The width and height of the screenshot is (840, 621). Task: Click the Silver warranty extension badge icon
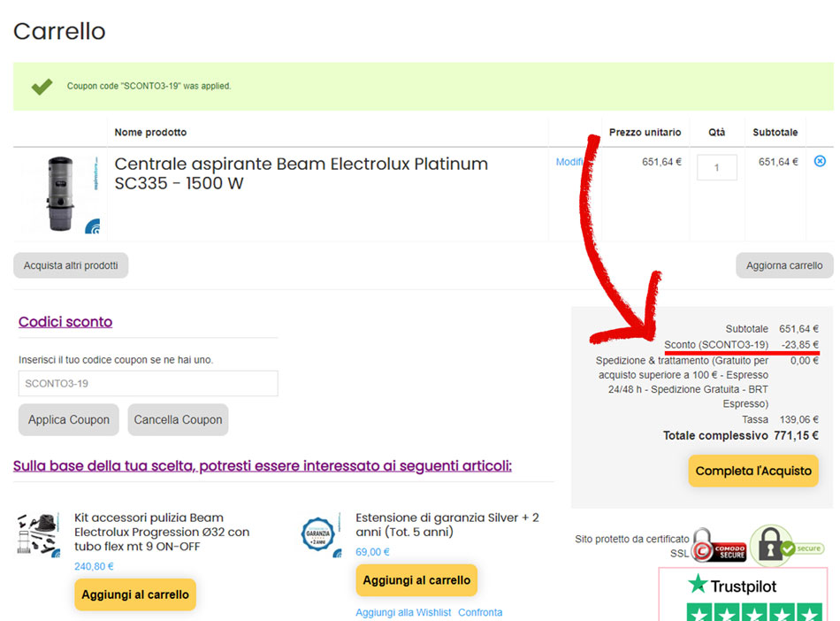[322, 533]
